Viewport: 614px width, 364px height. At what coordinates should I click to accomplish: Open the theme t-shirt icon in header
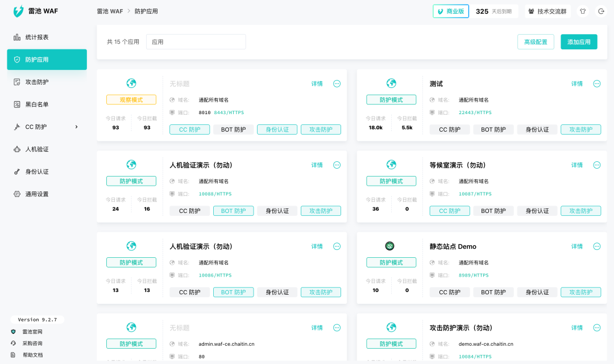pos(583,11)
